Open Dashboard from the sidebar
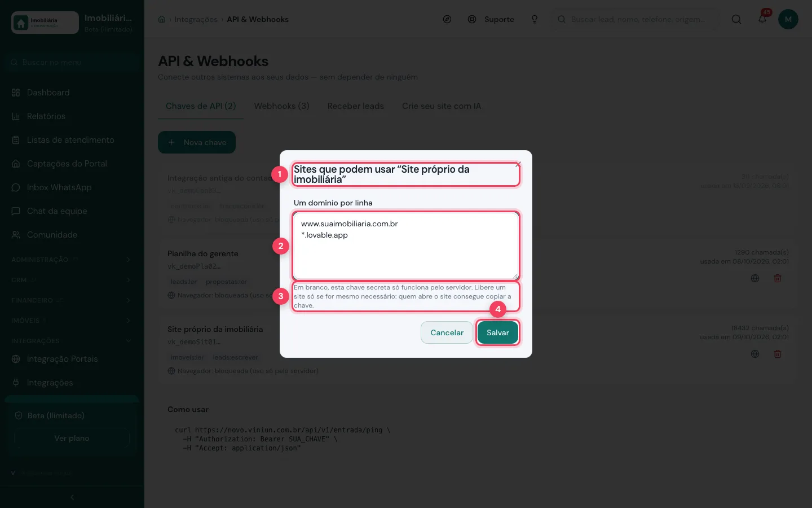 72,93
